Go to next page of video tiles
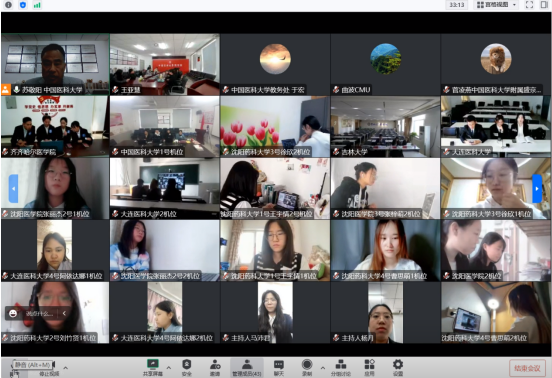This screenshot has width=552, height=378. pyautogui.click(x=537, y=189)
